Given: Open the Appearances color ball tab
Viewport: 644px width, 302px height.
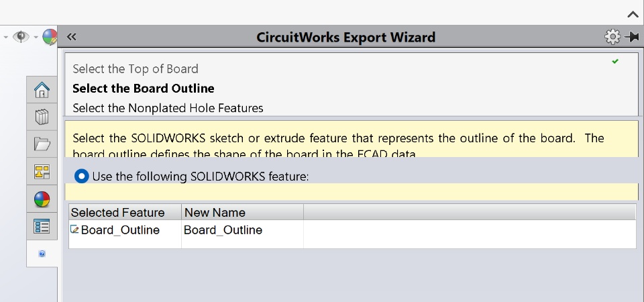Looking at the screenshot, I should (42, 199).
